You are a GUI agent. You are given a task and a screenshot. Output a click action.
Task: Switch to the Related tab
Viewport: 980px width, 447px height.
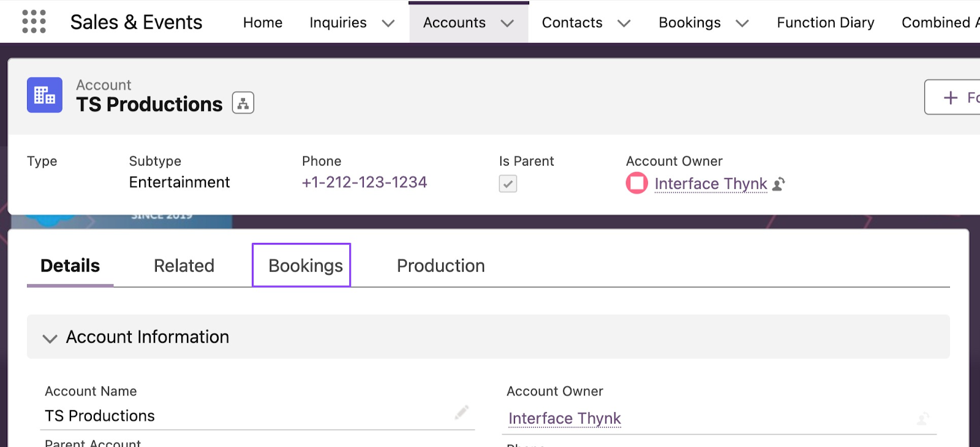click(x=184, y=266)
